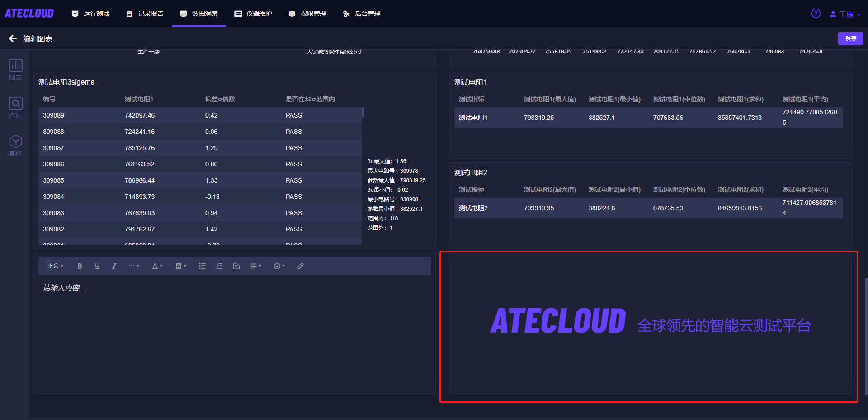Click the 799919.95 maximum value cell

(x=539, y=208)
